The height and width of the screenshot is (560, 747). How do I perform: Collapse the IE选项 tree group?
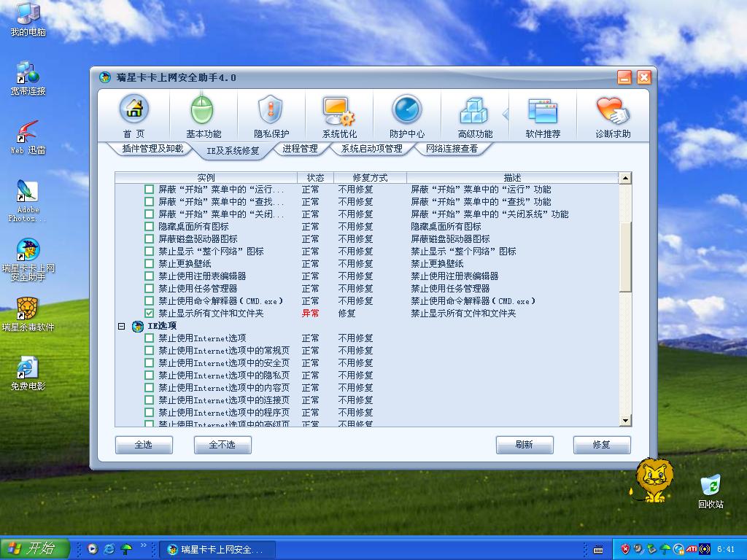point(122,326)
